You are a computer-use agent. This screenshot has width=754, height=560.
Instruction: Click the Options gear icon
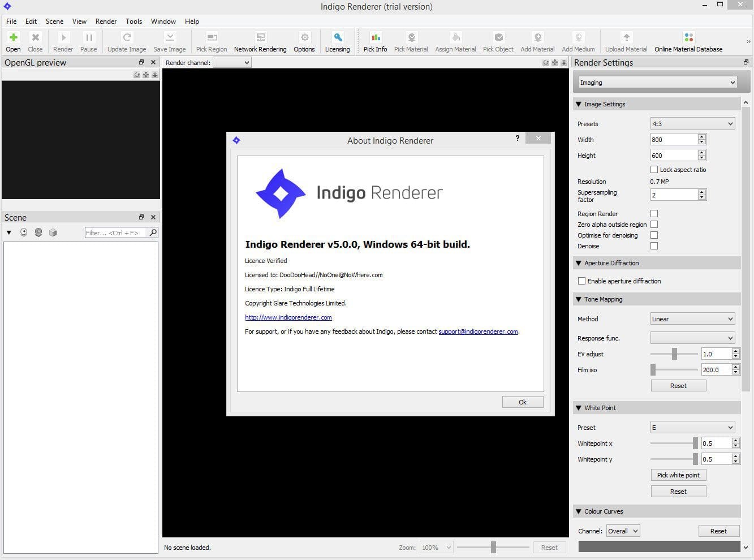point(304,38)
